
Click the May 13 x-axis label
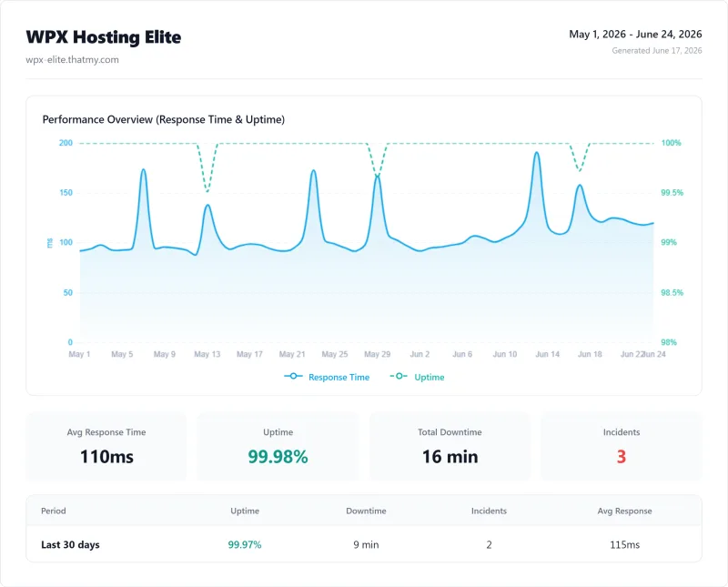207,354
